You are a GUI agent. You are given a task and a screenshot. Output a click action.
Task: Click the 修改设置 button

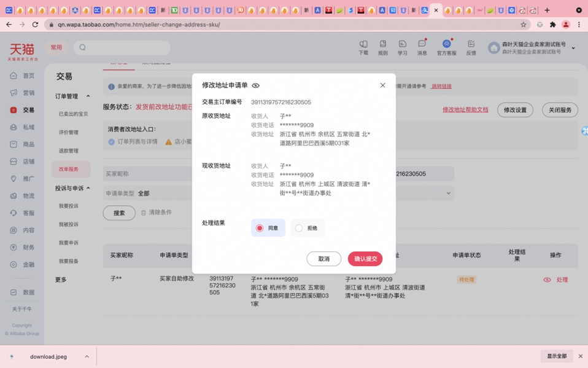[x=515, y=110]
